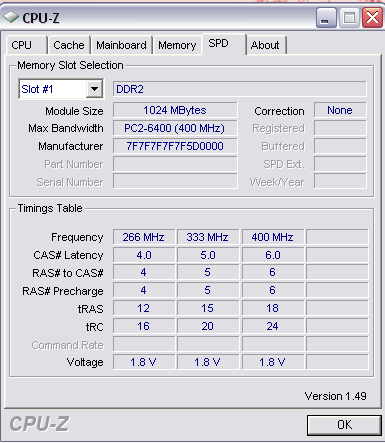This screenshot has height=443, width=385.
Task: Click the CPU-Z title bar icon
Action: 11,17
